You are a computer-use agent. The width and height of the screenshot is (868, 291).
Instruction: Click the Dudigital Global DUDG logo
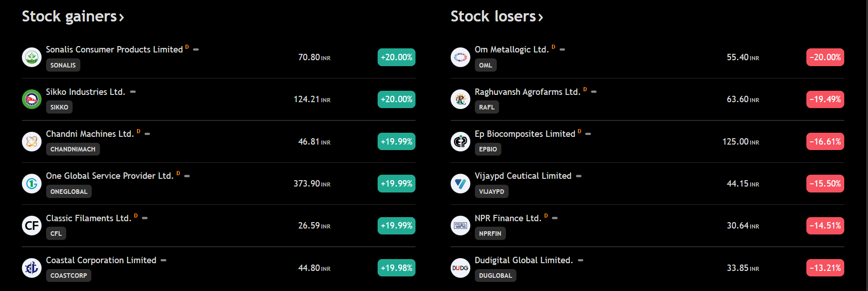tap(460, 268)
